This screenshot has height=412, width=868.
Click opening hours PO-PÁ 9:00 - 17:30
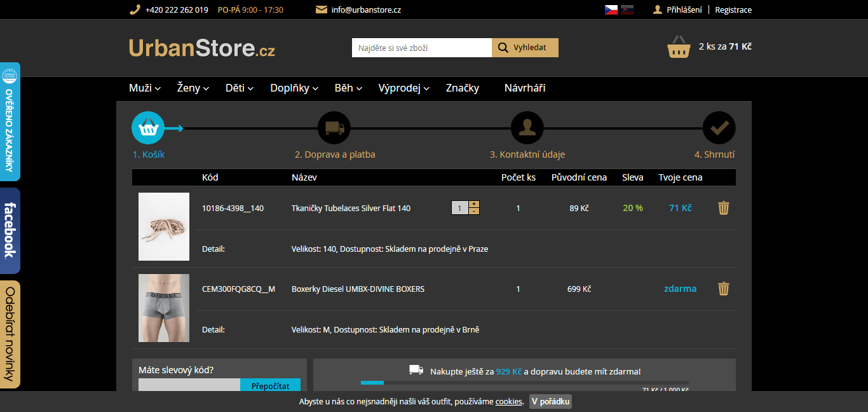click(250, 10)
